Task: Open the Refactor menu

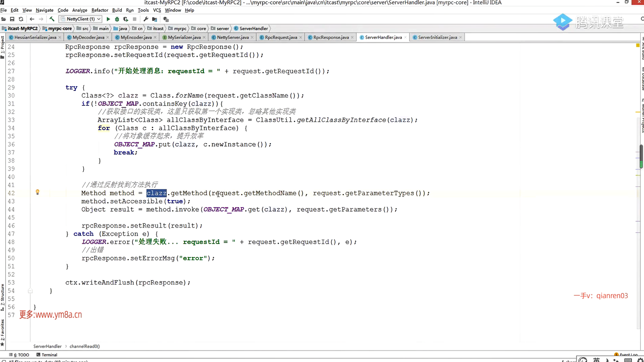Action: (x=100, y=10)
